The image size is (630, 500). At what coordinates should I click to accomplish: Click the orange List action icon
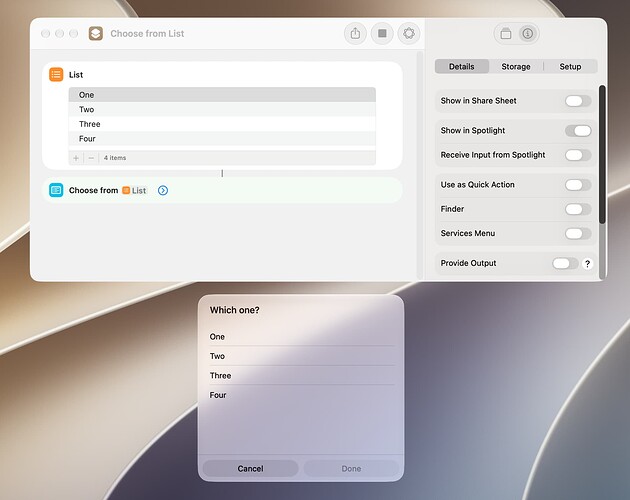click(56, 74)
